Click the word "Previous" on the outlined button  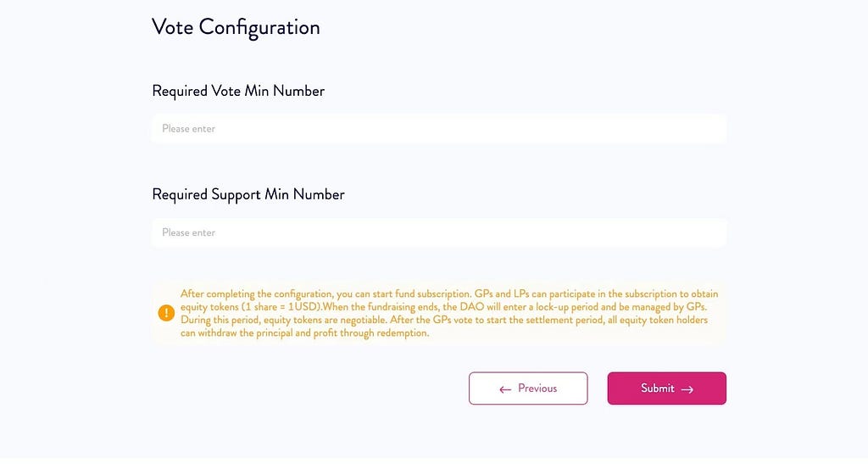tap(537, 389)
